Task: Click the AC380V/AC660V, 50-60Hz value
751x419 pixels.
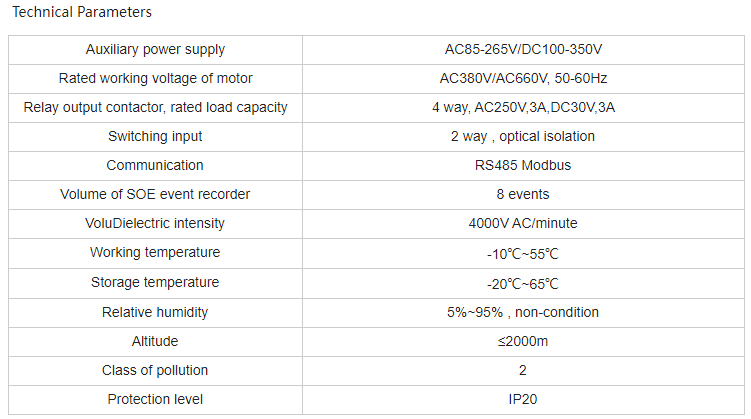Action: click(x=523, y=78)
